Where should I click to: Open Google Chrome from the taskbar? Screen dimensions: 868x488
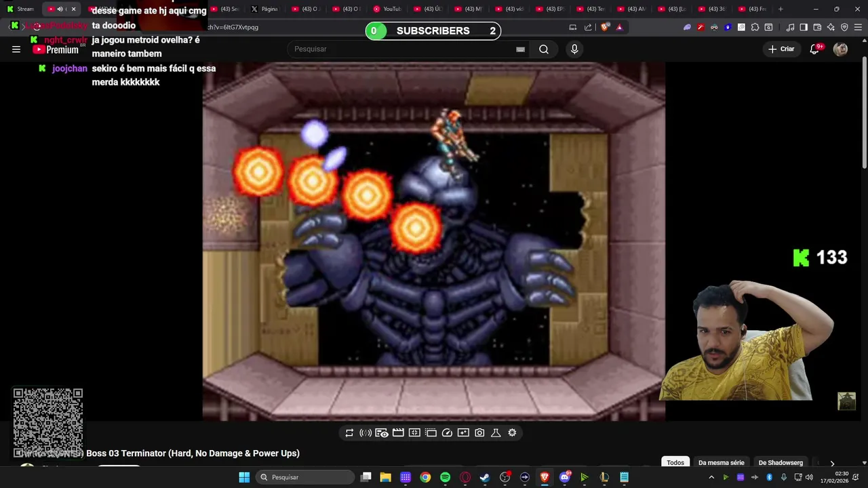point(425,477)
